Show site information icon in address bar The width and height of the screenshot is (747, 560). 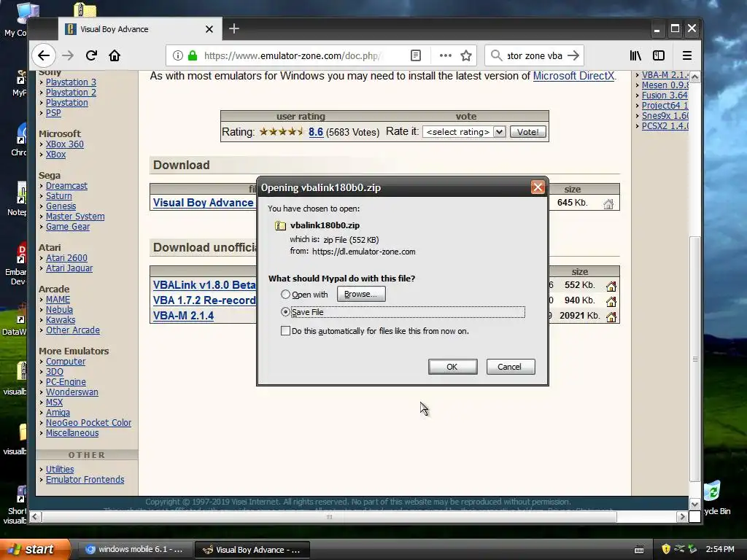[x=178, y=55]
